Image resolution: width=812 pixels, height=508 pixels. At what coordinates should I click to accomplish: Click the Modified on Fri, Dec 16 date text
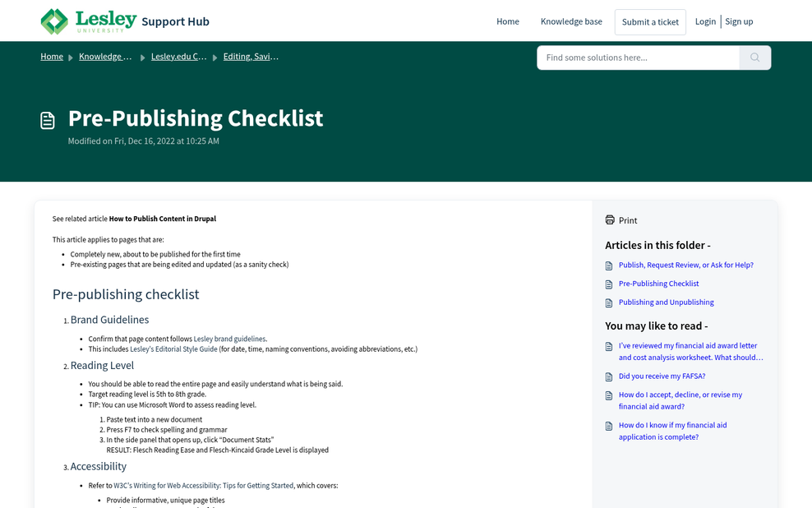click(x=144, y=141)
